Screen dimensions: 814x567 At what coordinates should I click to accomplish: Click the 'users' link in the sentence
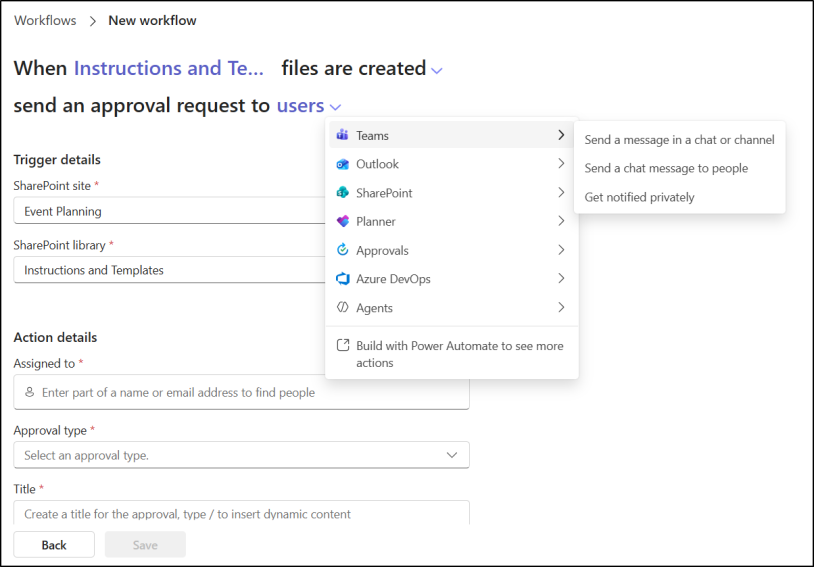pyautogui.click(x=301, y=105)
